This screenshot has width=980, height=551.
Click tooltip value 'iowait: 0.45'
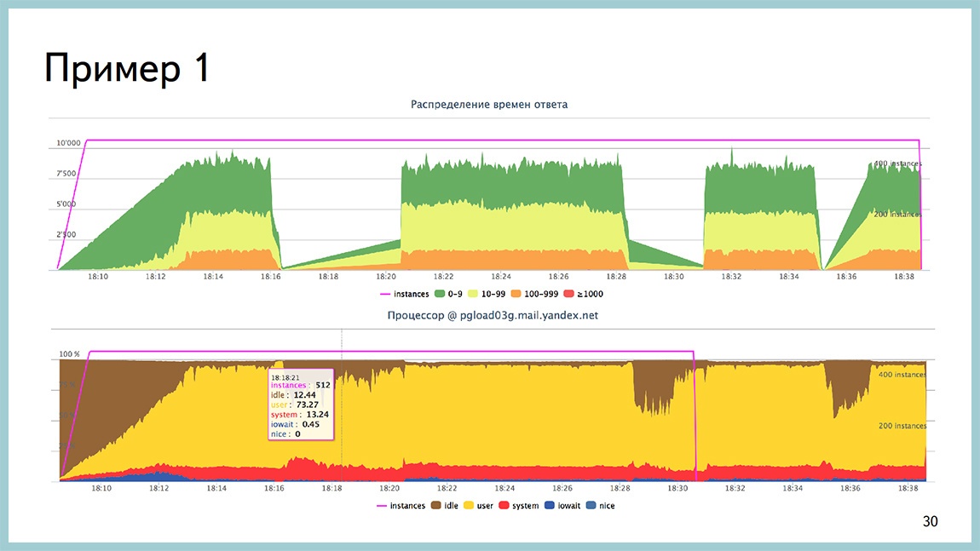295,424
